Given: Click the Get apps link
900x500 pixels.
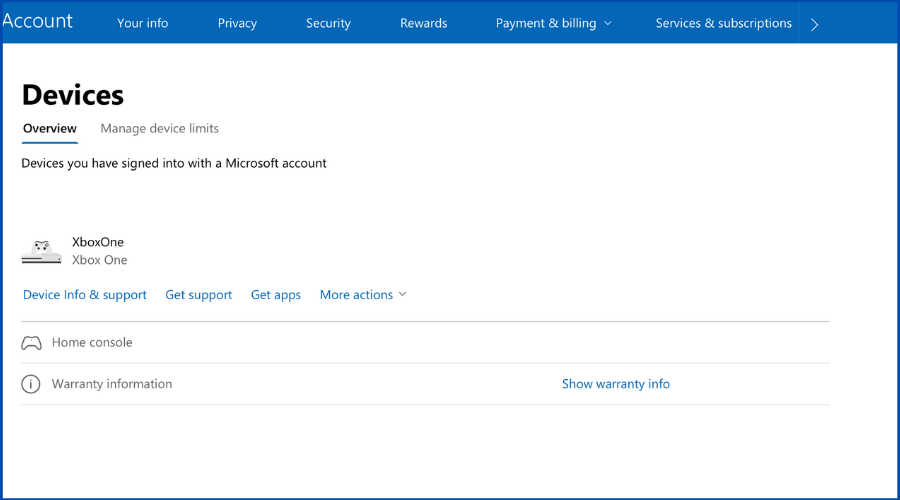Looking at the screenshot, I should [276, 295].
